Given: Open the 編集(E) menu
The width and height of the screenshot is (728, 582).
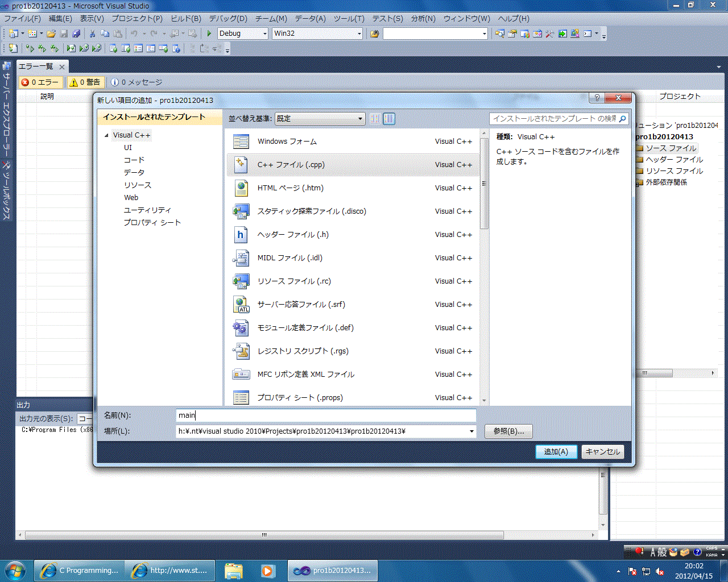Looking at the screenshot, I should point(60,18).
